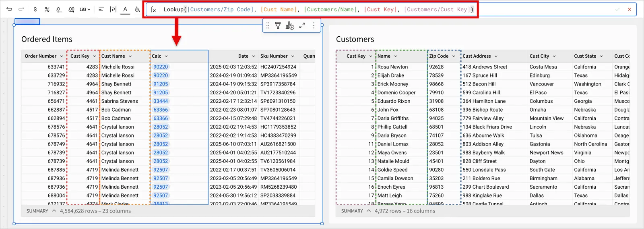Screen dimensions: 644x229
Task: Open Sku Number column menu
Action: (x=293, y=56)
